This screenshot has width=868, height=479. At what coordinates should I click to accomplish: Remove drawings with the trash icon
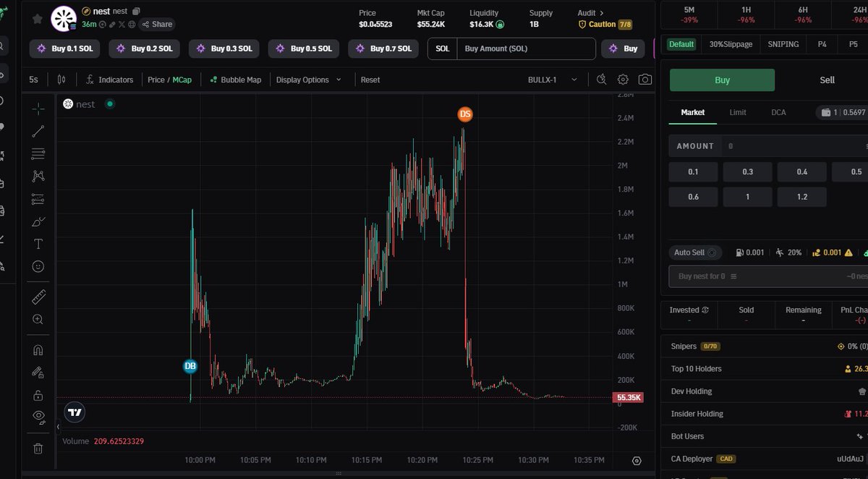tap(38, 448)
